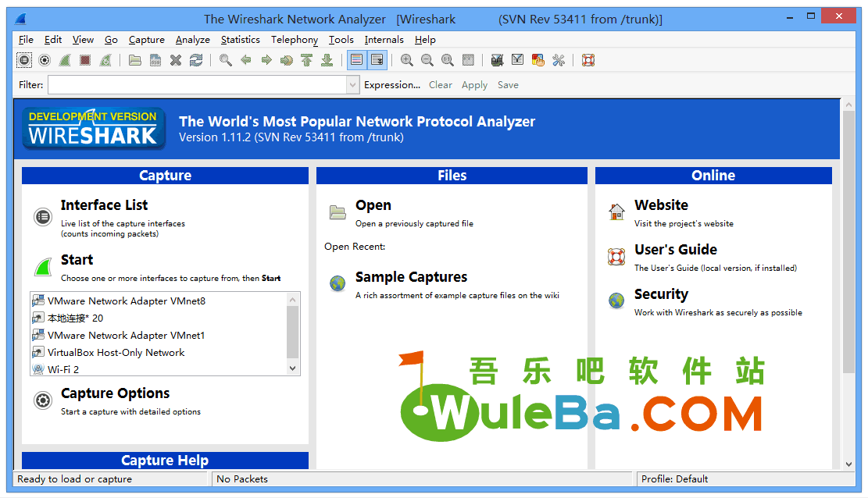Open Capture Options link
This screenshot has width=868, height=498.
(115, 393)
